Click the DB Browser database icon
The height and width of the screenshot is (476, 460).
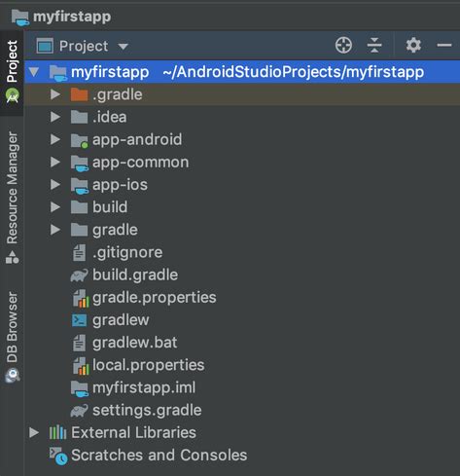[13, 375]
